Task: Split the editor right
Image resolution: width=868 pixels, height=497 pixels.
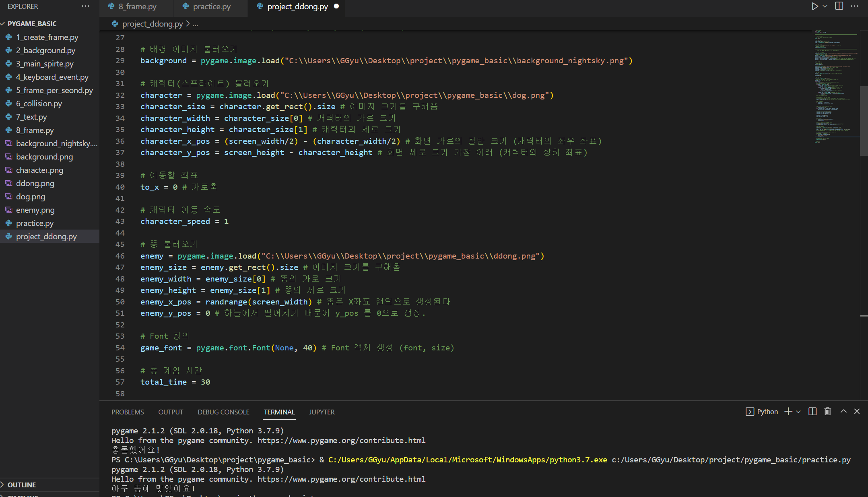Action: point(839,6)
